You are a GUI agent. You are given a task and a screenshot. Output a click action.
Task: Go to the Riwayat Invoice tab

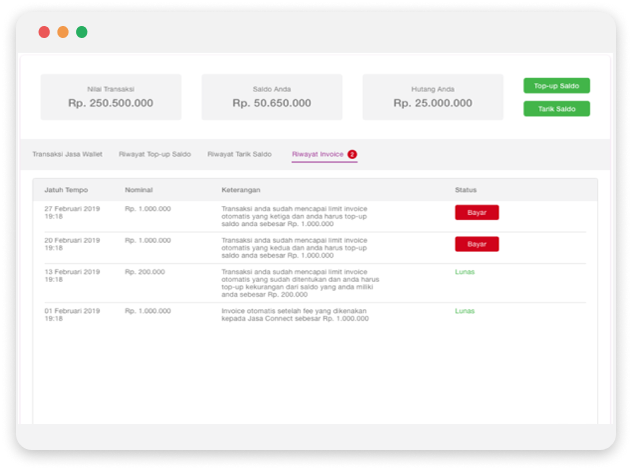(317, 154)
